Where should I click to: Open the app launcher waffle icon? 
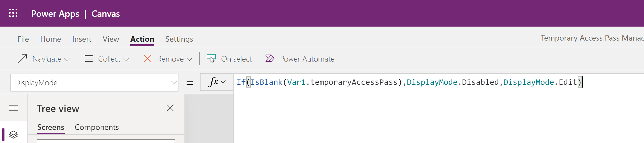(13, 13)
